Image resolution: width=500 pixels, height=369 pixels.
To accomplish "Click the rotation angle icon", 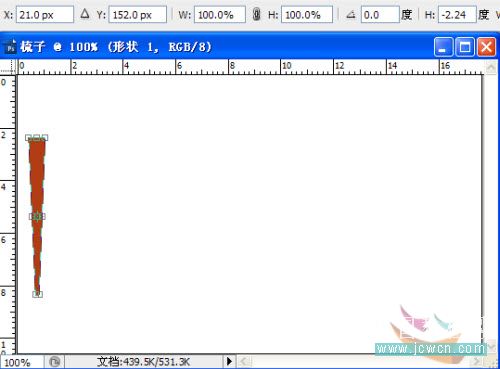I will 351,15.
